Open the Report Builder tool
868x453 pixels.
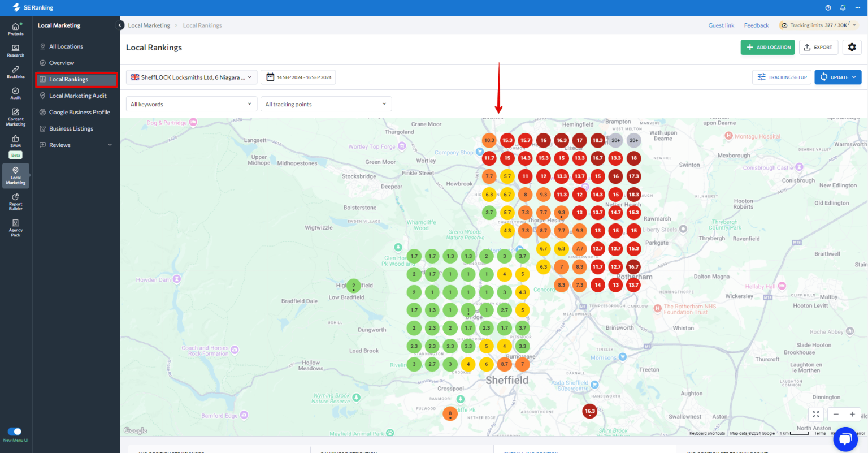coord(15,201)
